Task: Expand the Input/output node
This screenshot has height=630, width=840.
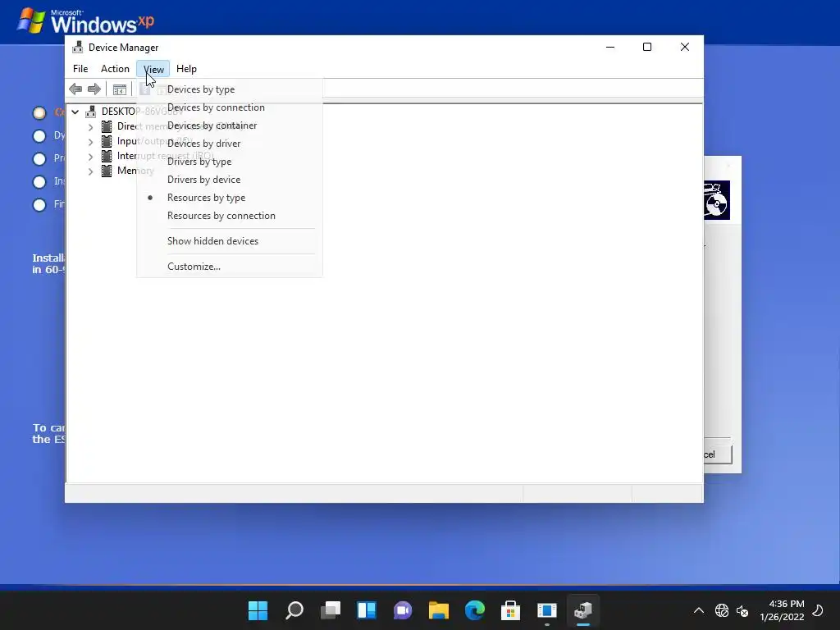Action: 90,142
